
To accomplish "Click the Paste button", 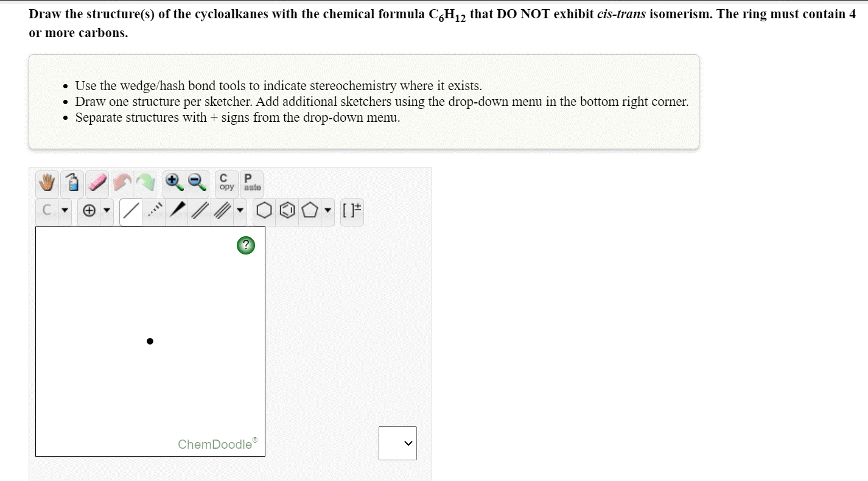I will (x=251, y=183).
